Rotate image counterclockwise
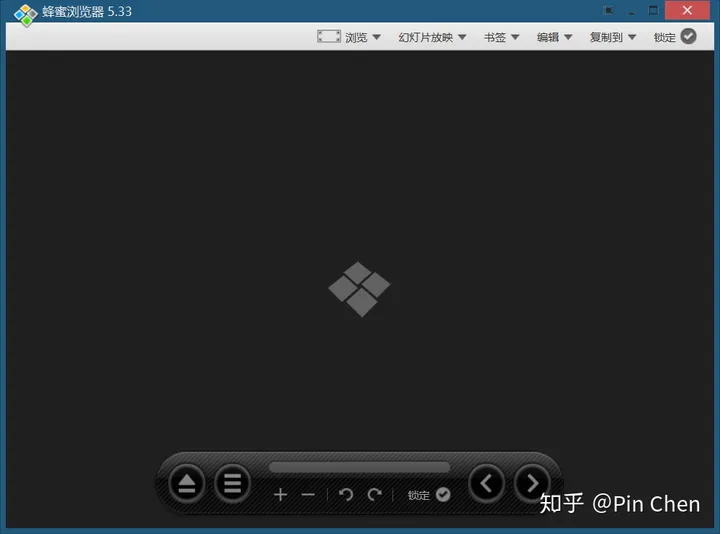Screen dimensions: 720x534 (x=346, y=494)
